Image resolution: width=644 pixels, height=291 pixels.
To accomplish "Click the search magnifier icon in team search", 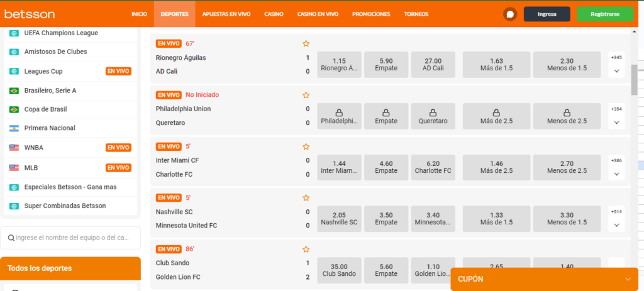I will pos(11,238).
